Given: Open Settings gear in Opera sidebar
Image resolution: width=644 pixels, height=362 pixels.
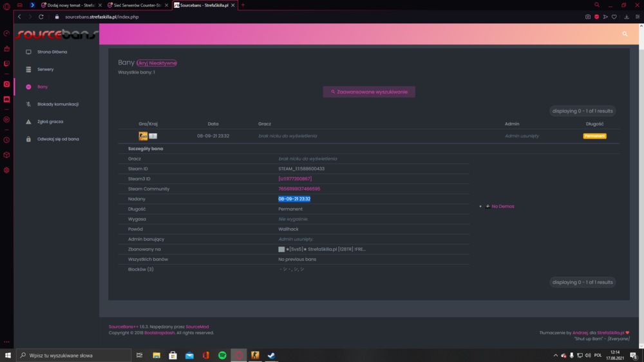Looking at the screenshot, I should coord(6,170).
